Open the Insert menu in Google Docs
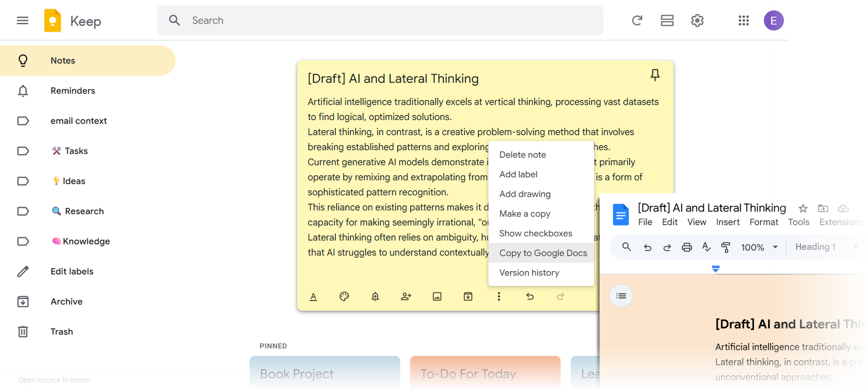The width and height of the screenshot is (868, 389). (728, 222)
